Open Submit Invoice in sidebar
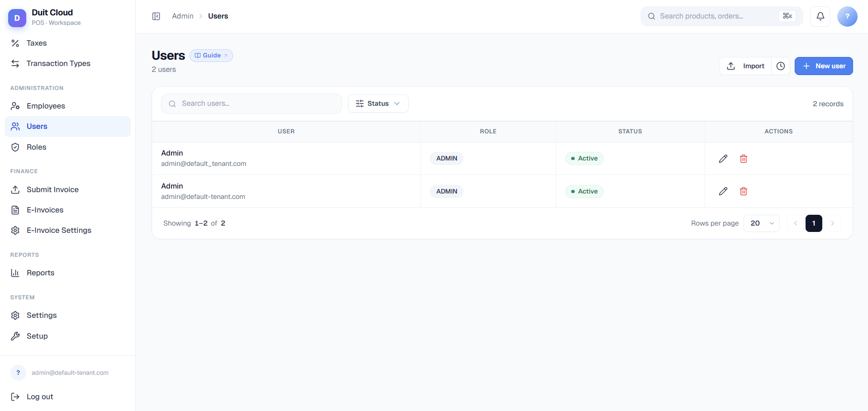Screen dimensions: 868x411 coord(67,189)
